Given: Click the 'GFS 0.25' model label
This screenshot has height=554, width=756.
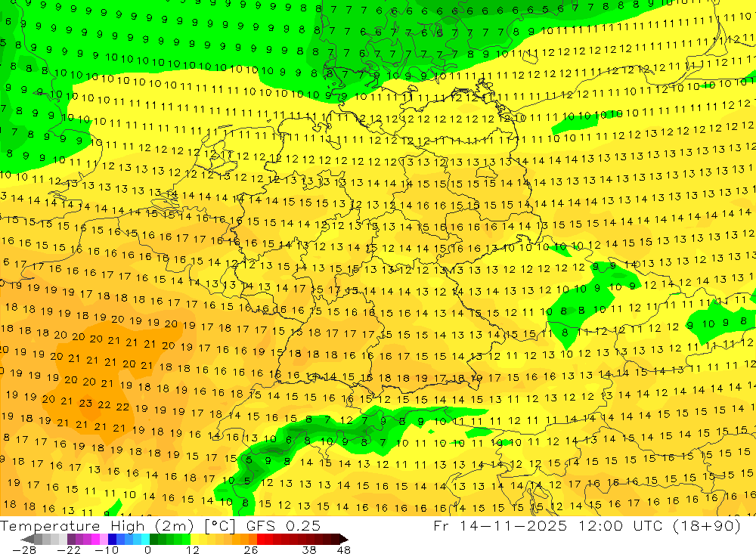Looking at the screenshot, I should pos(283,525).
